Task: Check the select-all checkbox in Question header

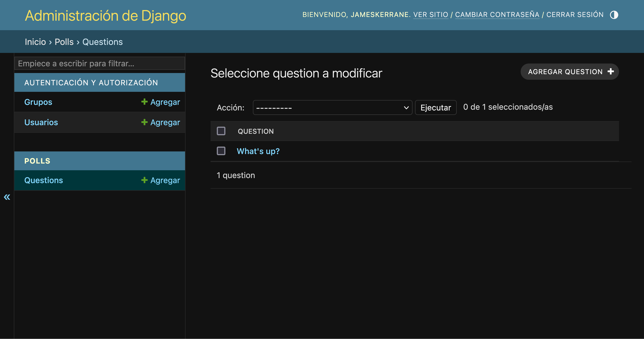Action: (221, 131)
